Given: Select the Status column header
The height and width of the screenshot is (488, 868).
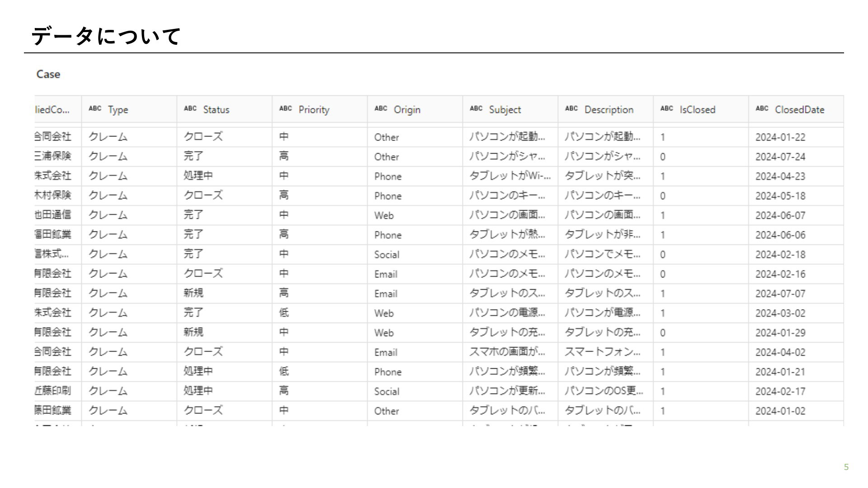Looking at the screenshot, I should click(216, 110).
